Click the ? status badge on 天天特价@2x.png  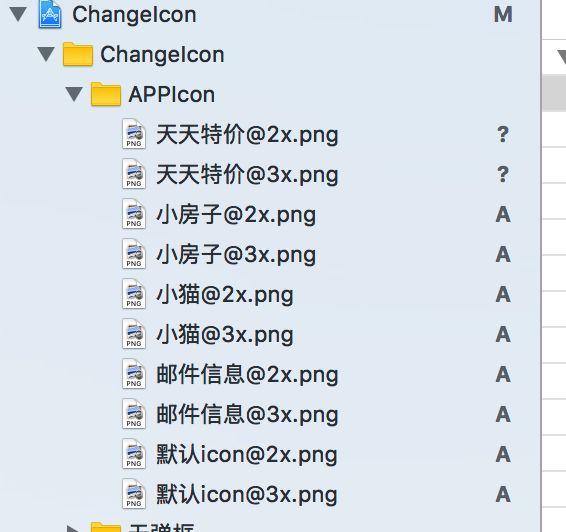click(x=503, y=134)
